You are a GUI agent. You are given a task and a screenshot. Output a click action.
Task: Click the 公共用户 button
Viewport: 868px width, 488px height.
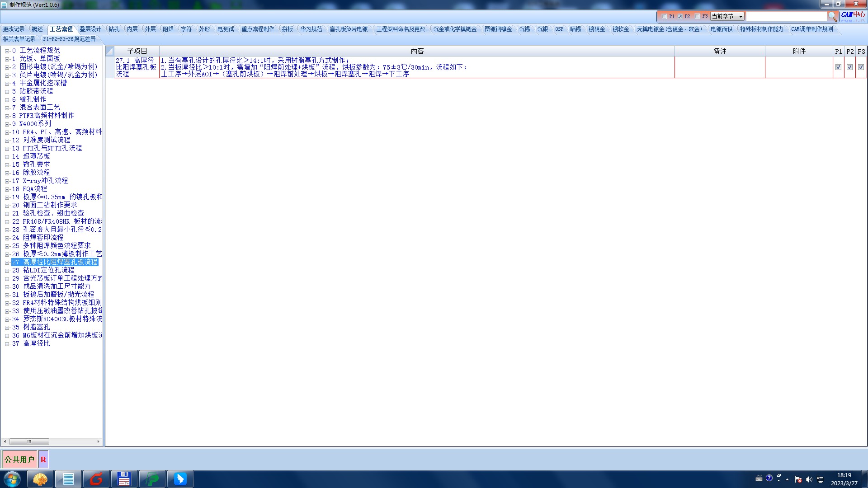click(19, 460)
